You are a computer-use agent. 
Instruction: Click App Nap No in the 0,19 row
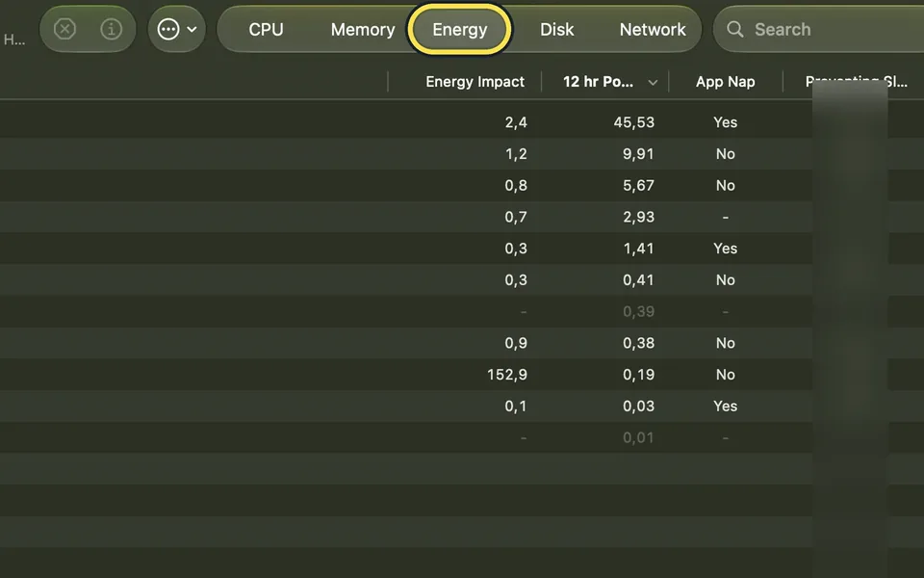click(725, 375)
